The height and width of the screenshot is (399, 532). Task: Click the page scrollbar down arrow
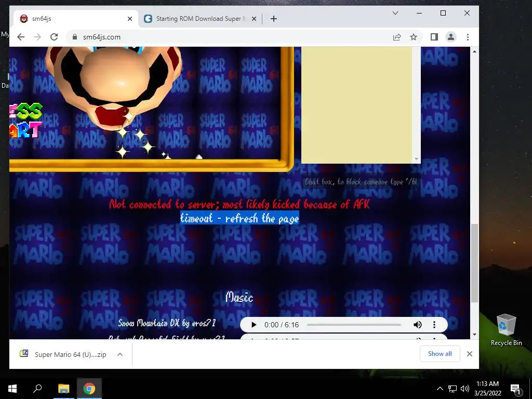coord(474,334)
